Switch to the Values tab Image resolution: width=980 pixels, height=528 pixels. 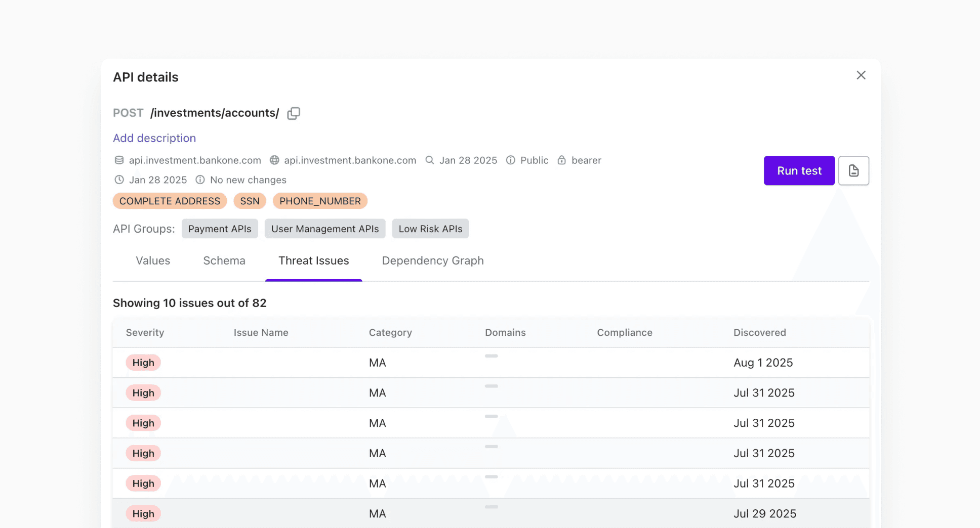(152, 260)
